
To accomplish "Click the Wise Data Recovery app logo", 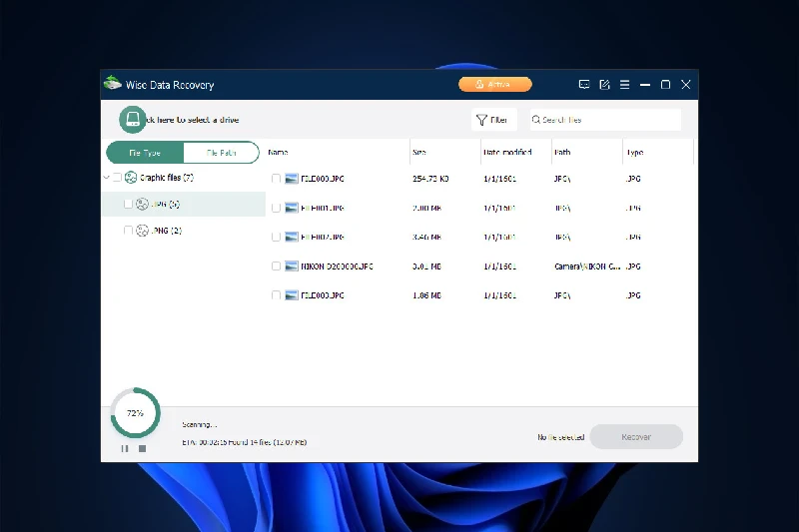I will point(112,84).
